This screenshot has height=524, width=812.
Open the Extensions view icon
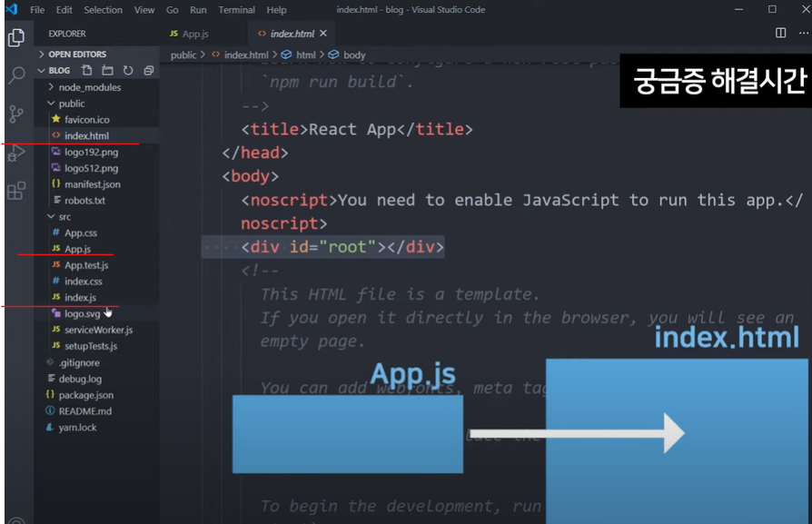tap(16, 191)
